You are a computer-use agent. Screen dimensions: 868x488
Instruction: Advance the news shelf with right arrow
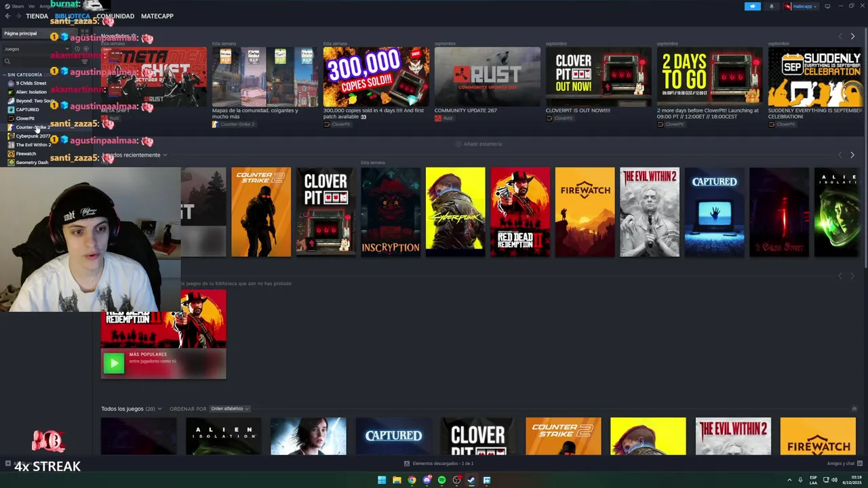852,36
